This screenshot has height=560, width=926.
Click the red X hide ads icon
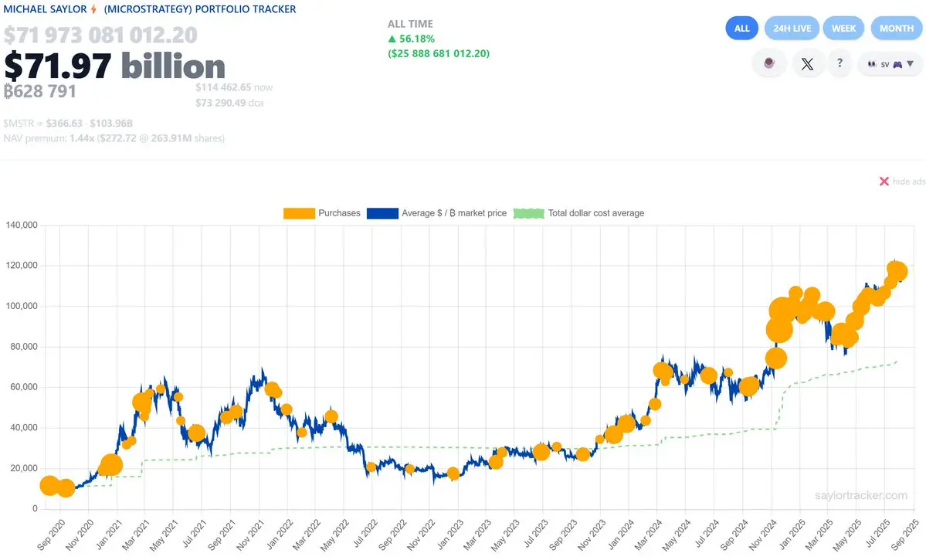pos(884,182)
